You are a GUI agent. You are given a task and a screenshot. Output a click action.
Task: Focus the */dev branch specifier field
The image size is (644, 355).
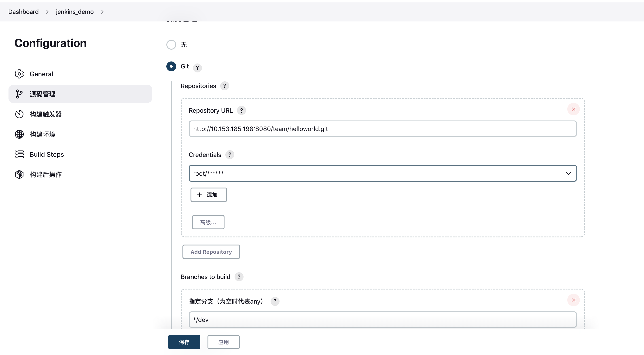pos(383,319)
